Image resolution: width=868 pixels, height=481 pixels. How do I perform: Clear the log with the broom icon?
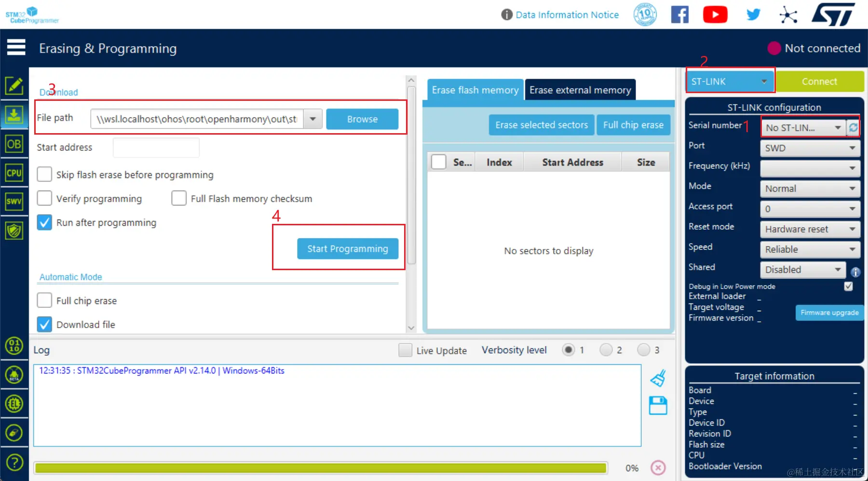[658, 378]
